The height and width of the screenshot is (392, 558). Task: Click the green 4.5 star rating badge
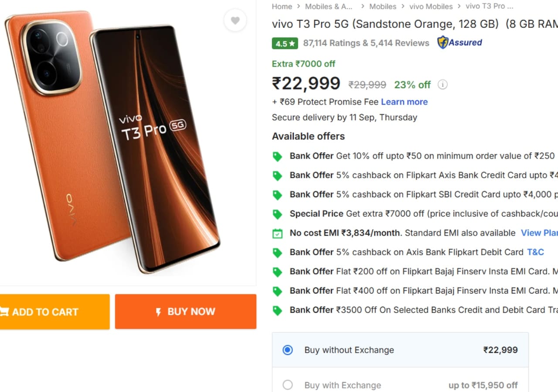pos(285,44)
